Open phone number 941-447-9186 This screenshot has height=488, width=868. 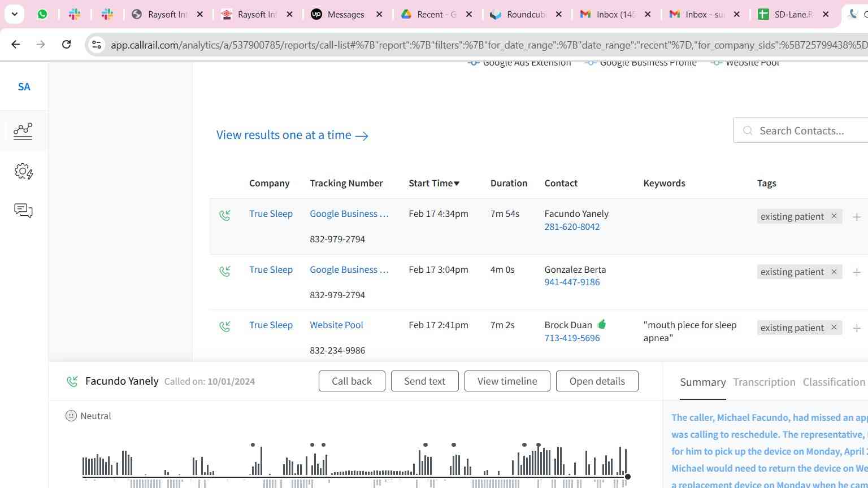point(572,282)
